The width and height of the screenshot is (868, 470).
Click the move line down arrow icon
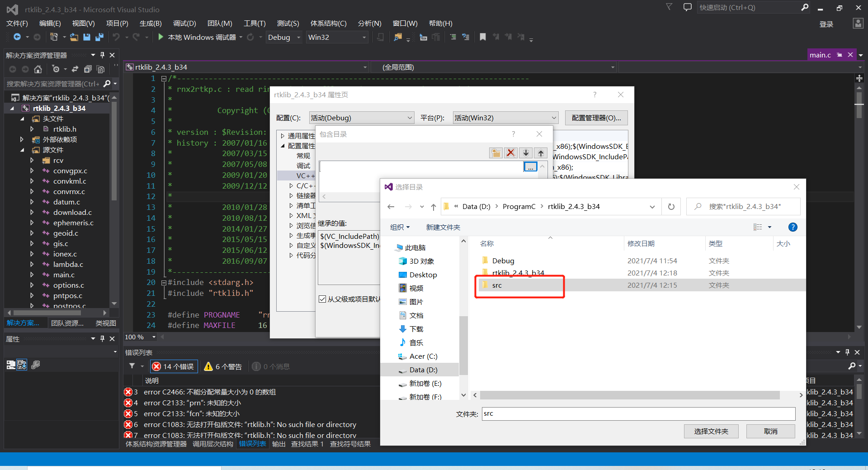pyautogui.click(x=525, y=153)
